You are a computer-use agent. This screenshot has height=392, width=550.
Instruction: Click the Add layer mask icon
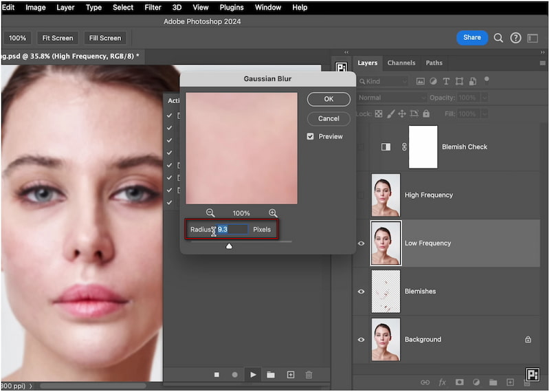click(459, 382)
